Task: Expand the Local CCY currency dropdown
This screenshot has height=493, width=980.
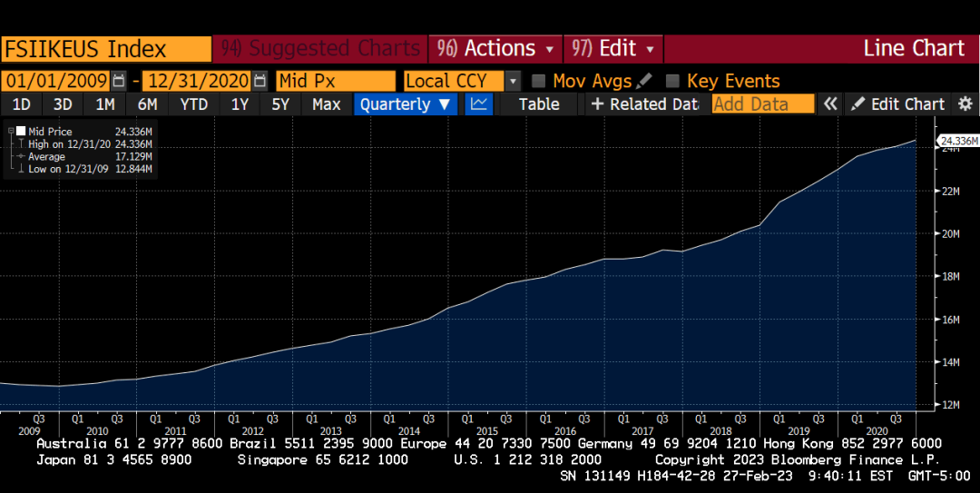Action: 513,81
